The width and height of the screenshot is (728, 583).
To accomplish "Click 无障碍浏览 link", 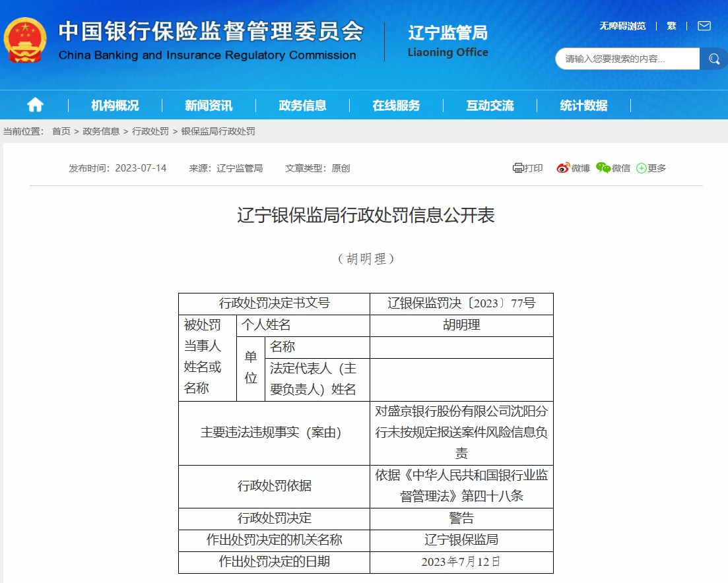I will (622, 26).
